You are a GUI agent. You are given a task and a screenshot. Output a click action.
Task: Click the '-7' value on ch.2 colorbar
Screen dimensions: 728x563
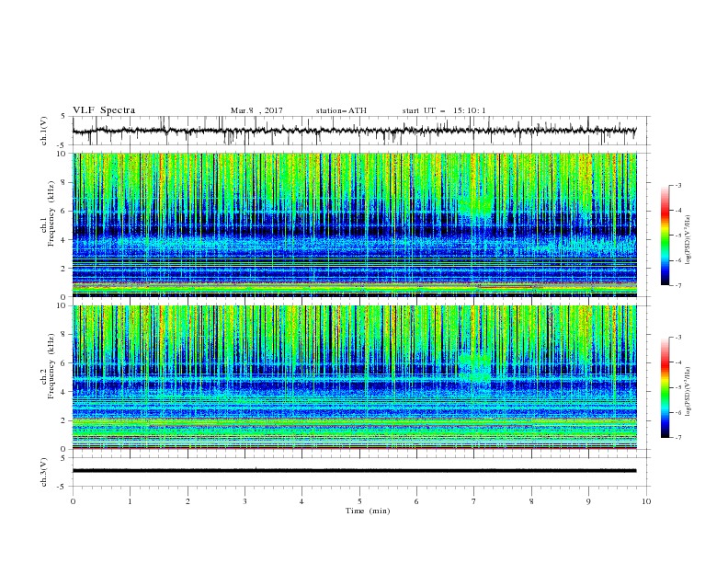[677, 438]
